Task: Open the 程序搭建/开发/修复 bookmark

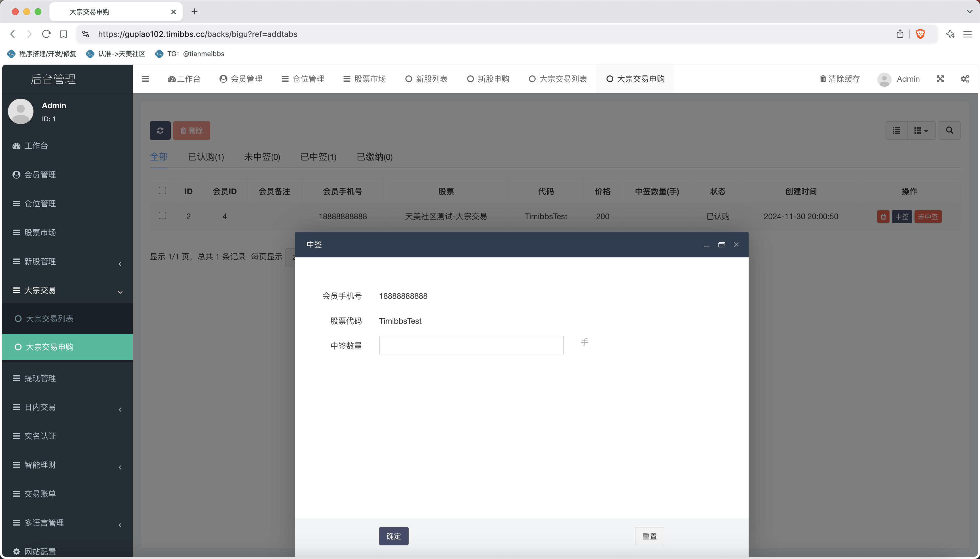Action: click(42, 54)
